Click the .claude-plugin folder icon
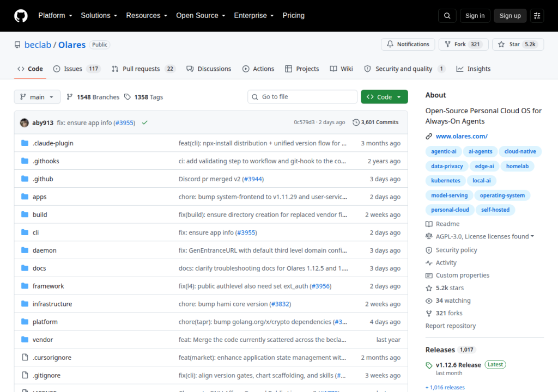The image size is (558, 392). point(25,143)
